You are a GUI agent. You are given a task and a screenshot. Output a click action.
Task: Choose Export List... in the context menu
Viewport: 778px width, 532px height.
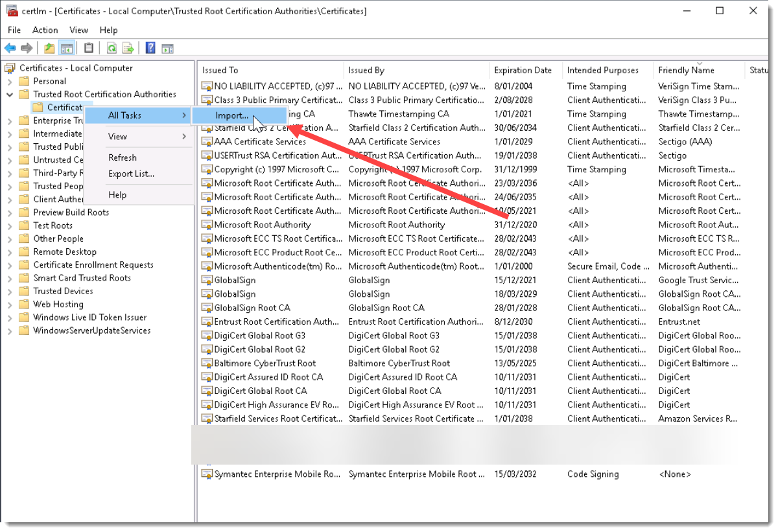138,174
